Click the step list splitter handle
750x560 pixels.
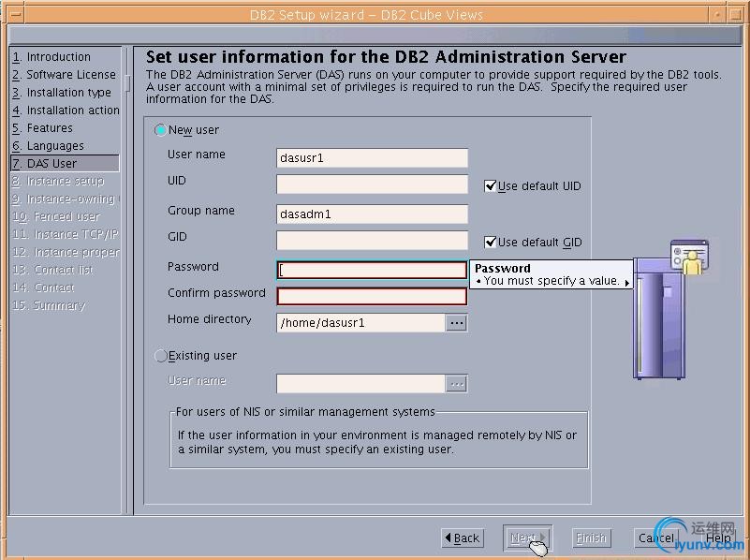point(127,82)
